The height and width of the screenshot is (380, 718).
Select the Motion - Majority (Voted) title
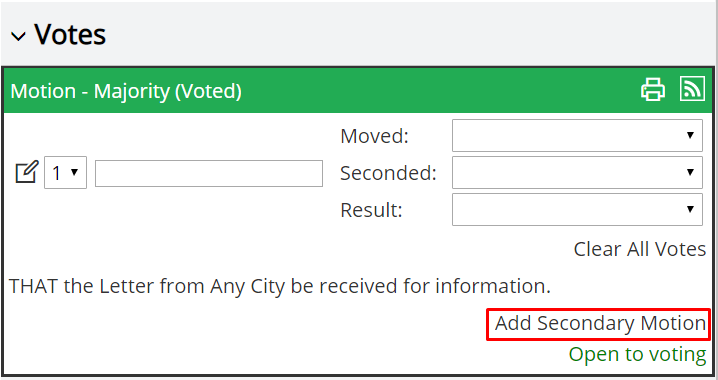tap(126, 91)
